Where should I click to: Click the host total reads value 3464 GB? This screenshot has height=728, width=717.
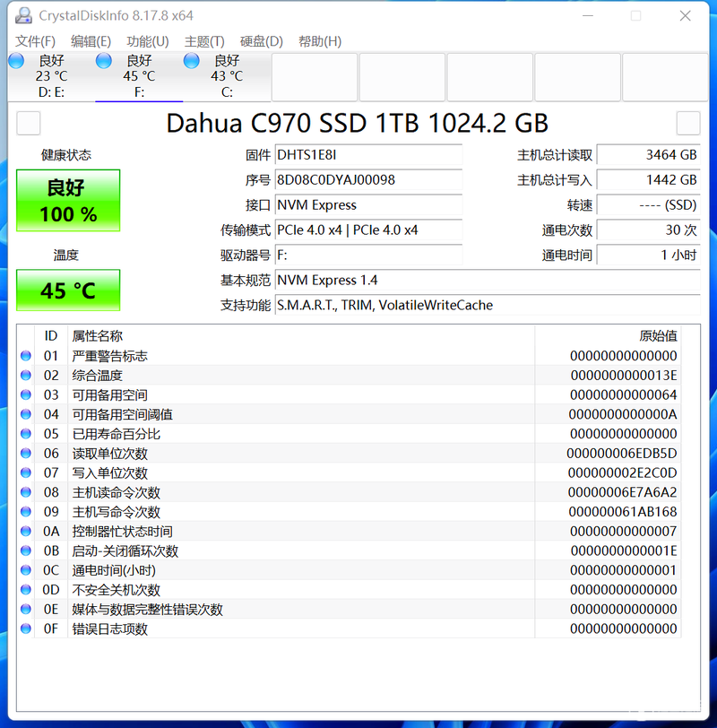tap(648, 155)
